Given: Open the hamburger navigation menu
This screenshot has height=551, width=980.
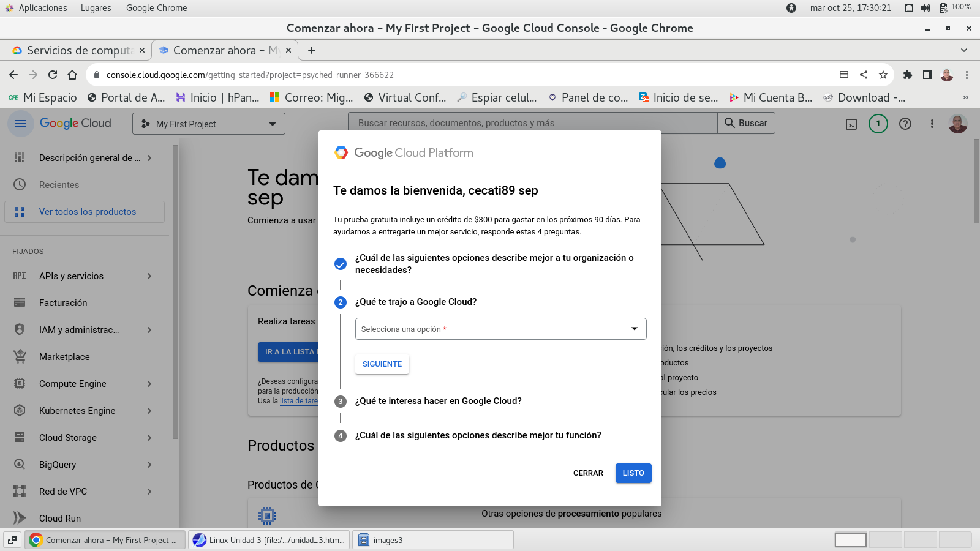Looking at the screenshot, I should click(21, 124).
